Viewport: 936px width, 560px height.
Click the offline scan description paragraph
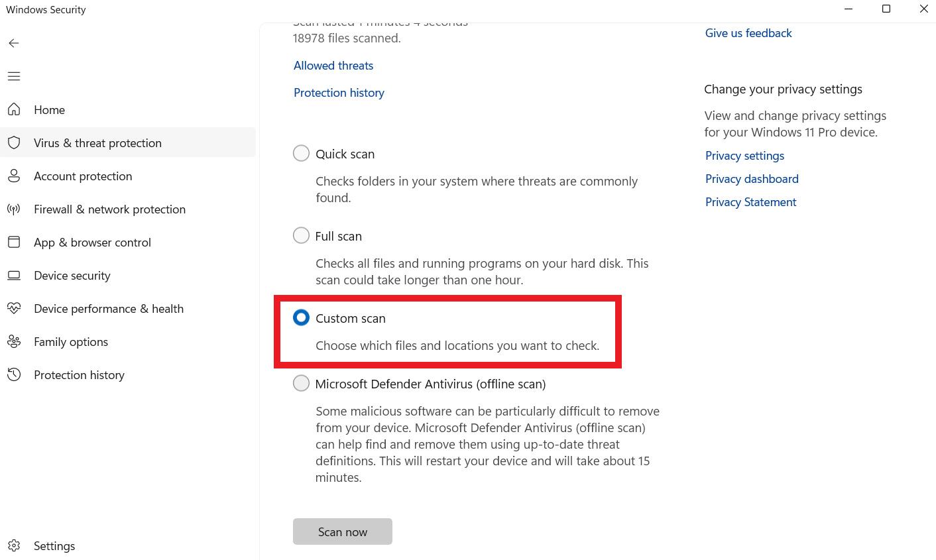487,444
